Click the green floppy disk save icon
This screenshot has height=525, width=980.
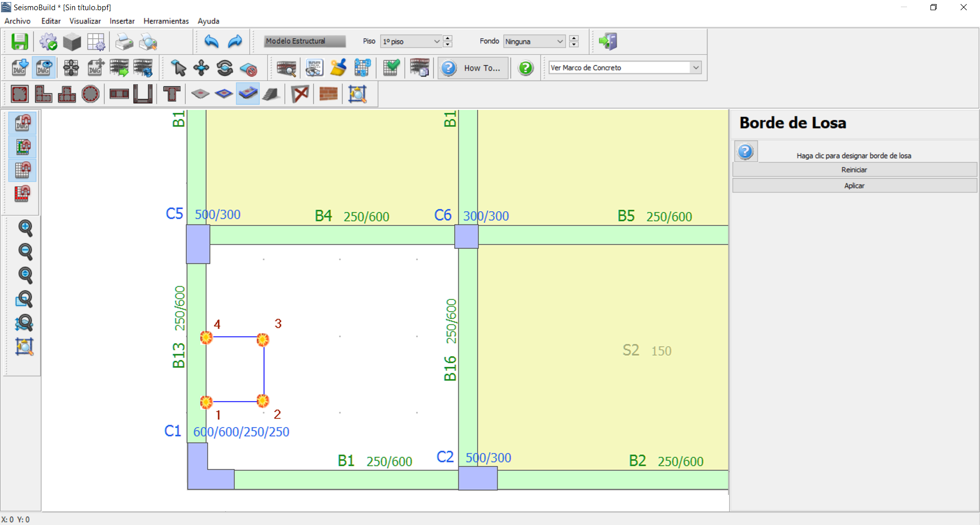[x=20, y=41]
